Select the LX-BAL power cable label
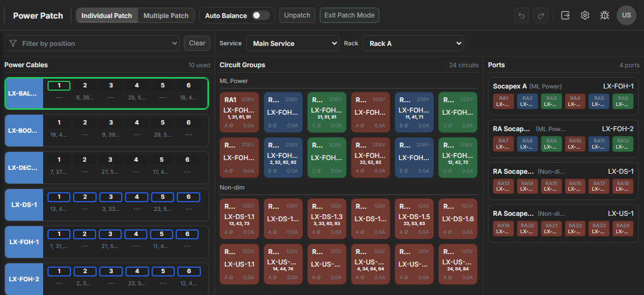The width and height of the screenshot is (644, 295). [24, 93]
